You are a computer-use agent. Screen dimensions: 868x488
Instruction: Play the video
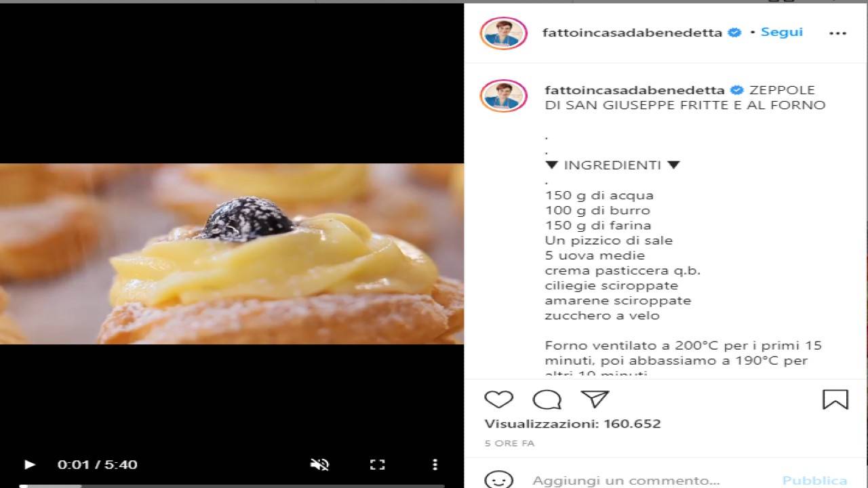coord(29,464)
